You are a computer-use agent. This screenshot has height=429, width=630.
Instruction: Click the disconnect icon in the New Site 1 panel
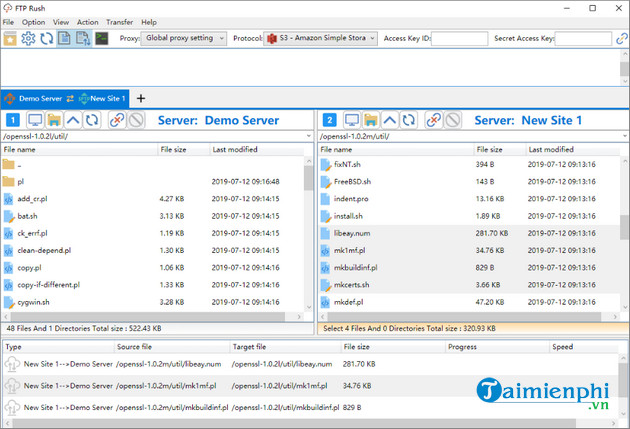click(453, 120)
